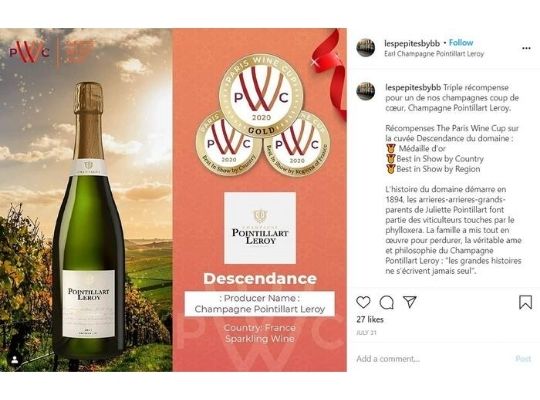Image resolution: width=540 pixels, height=400 pixels.
Task: Click the Post comment button
Action: point(523,359)
